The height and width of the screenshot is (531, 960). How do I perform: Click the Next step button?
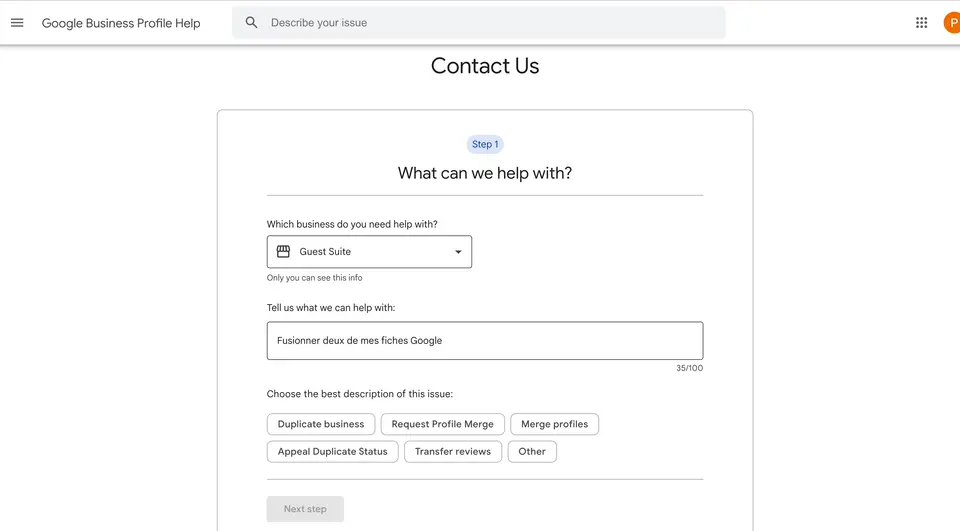(x=305, y=509)
